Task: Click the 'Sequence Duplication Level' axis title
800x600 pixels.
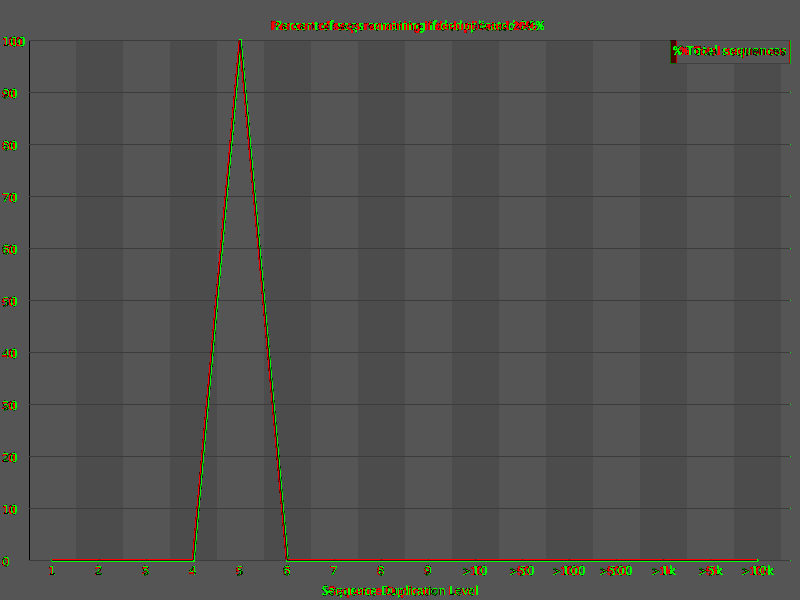Action: tap(400, 591)
